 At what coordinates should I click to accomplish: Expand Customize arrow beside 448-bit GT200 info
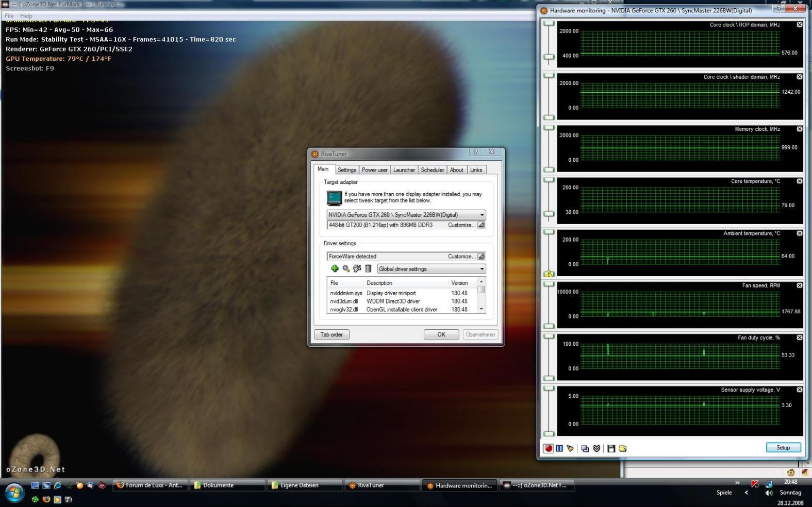coord(480,225)
